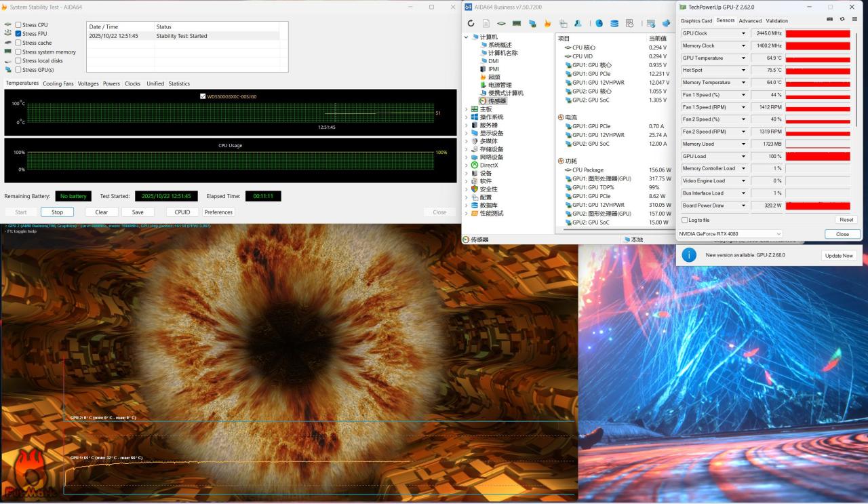Enable the Stress cache checkbox

click(18, 43)
